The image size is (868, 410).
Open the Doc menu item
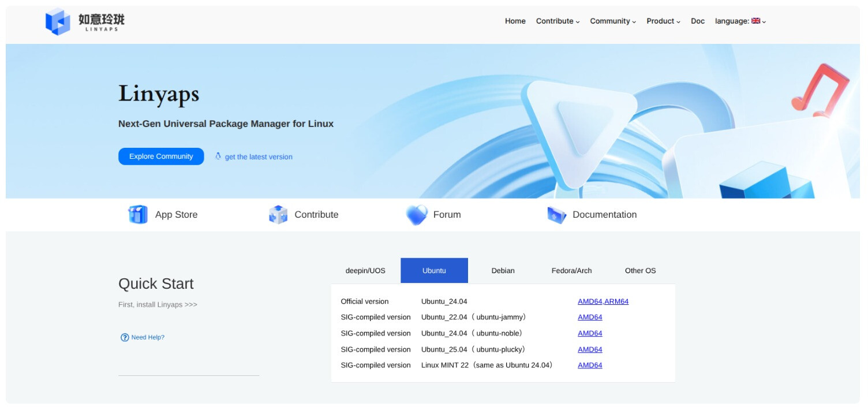pos(698,21)
